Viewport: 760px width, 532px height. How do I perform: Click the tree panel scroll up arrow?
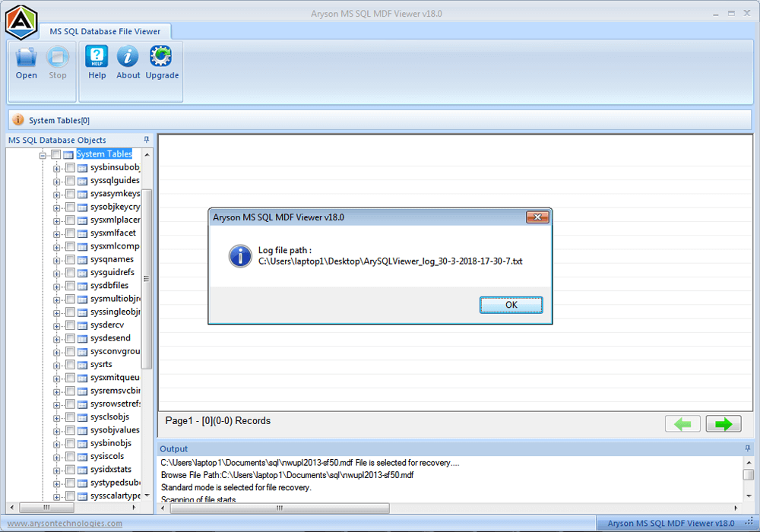147,154
